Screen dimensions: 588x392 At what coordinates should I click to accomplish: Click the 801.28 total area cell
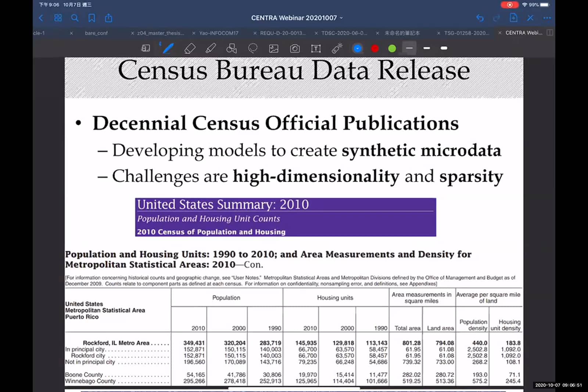pos(412,343)
